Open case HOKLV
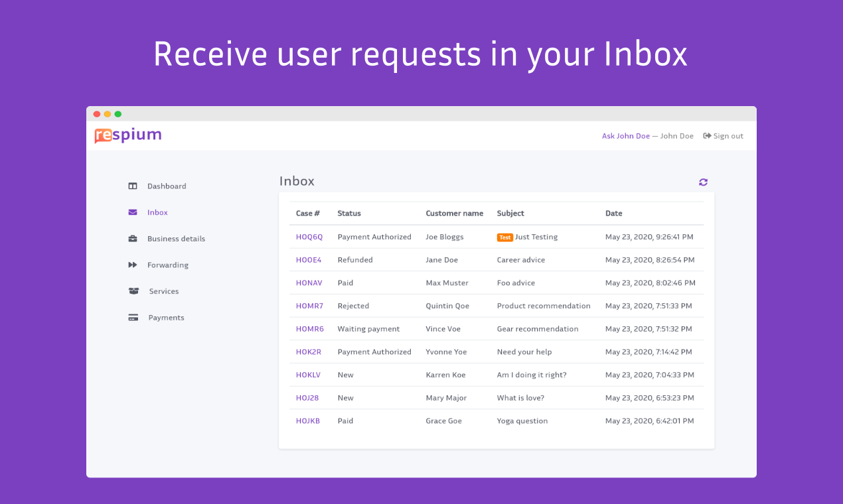 (x=308, y=375)
